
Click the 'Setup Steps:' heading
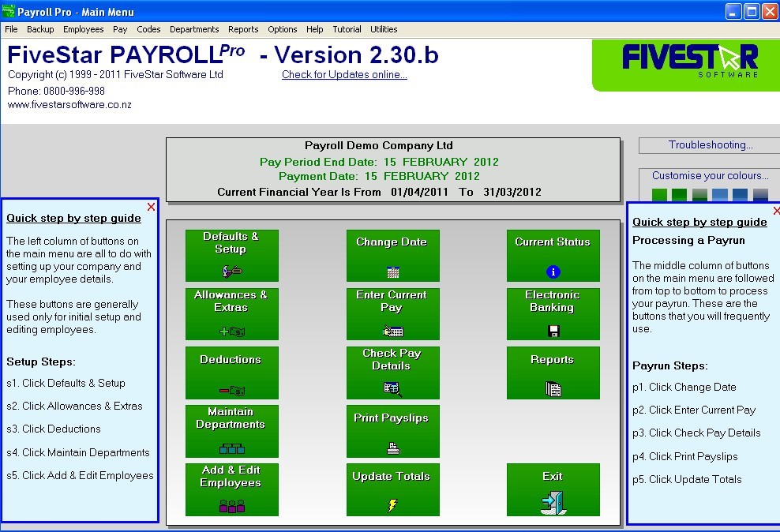(x=41, y=362)
